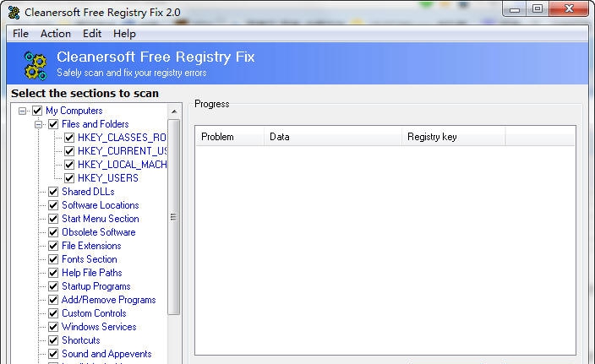Uncheck the Fonts Section checkbox
Viewport: 595px width, 364px height.
tap(53, 259)
